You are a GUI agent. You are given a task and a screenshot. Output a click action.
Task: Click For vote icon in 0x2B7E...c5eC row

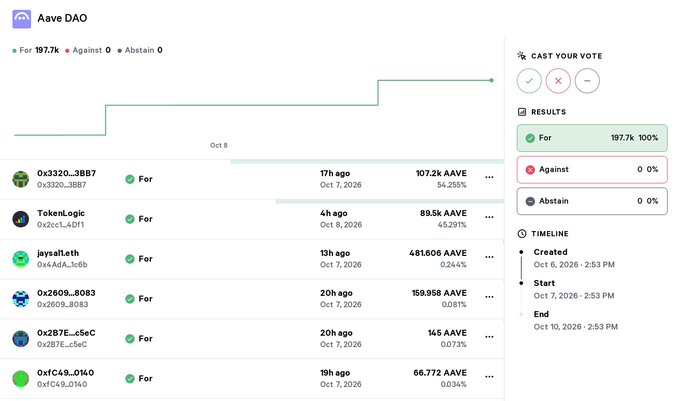130,339
